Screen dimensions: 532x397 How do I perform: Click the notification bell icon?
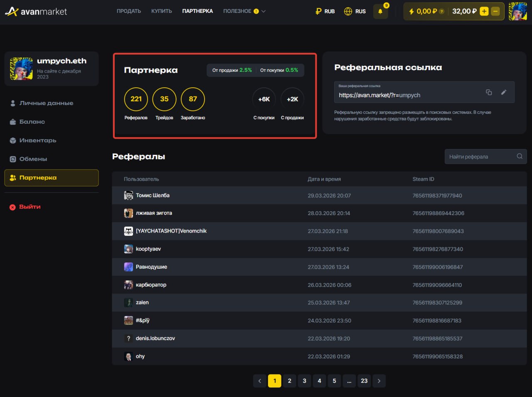pyautogui.click(x=380, y=12)
